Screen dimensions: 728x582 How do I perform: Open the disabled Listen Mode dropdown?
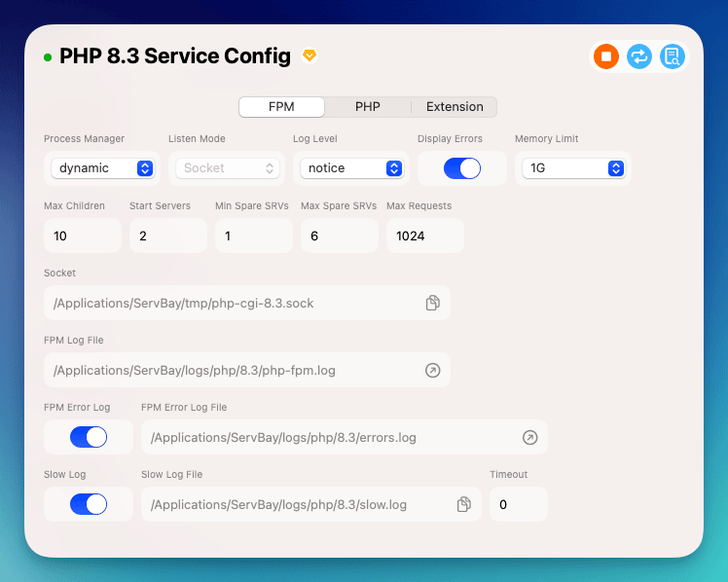tap(228, 168)
